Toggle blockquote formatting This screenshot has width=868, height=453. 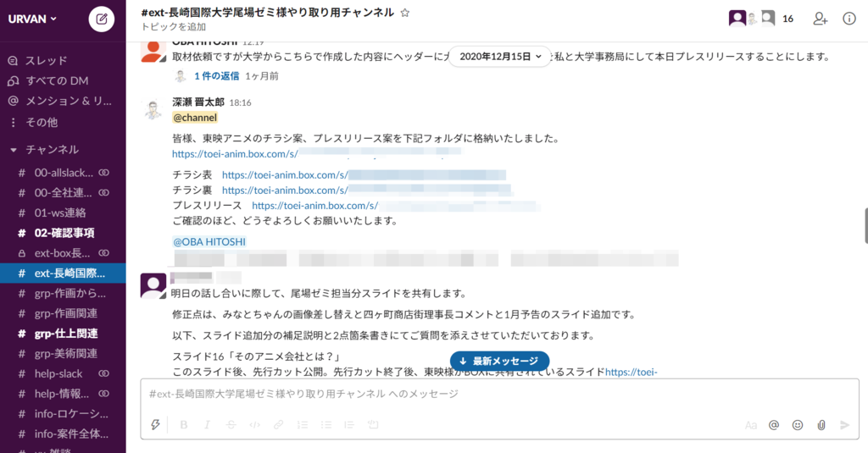349,424
